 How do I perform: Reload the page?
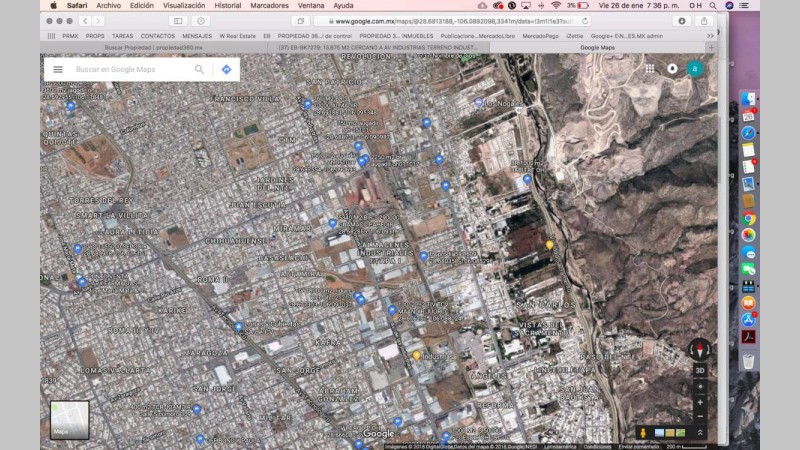[x=585, y=21]
